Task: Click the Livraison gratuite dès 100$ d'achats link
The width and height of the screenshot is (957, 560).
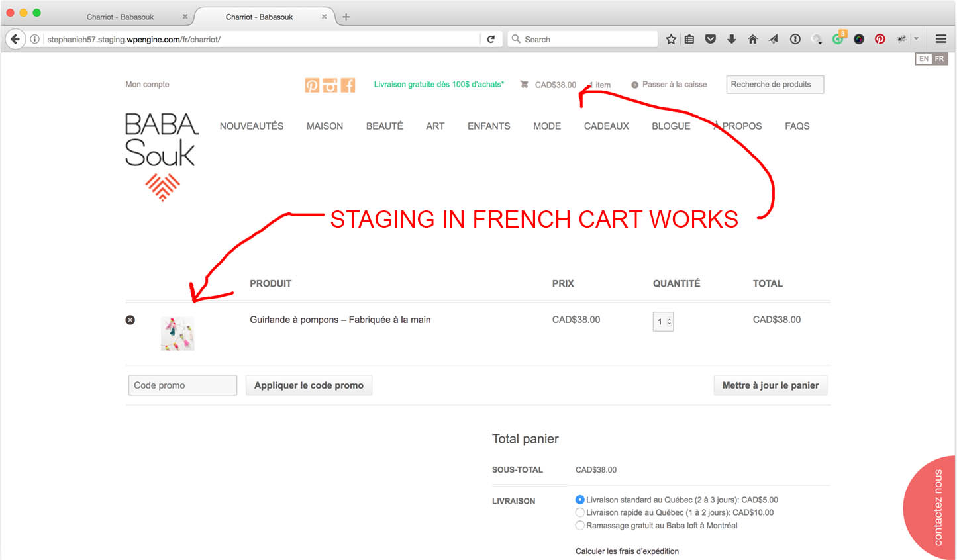Action: click(x=439, y=85)
